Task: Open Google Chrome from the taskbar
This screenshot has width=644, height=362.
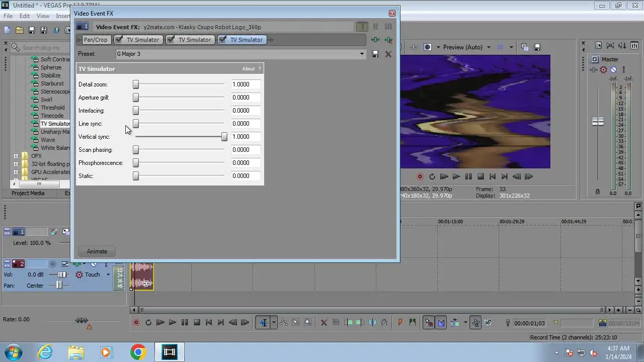Action: [x=138, y=352]
